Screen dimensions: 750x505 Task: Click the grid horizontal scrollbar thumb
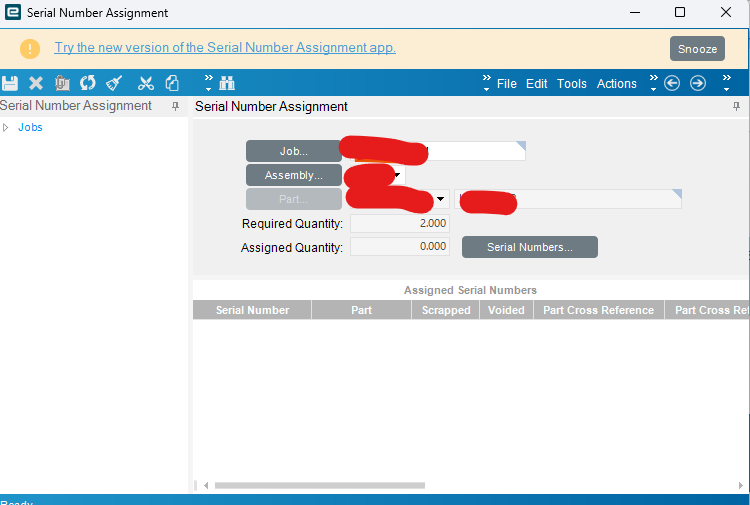(320, 485)
